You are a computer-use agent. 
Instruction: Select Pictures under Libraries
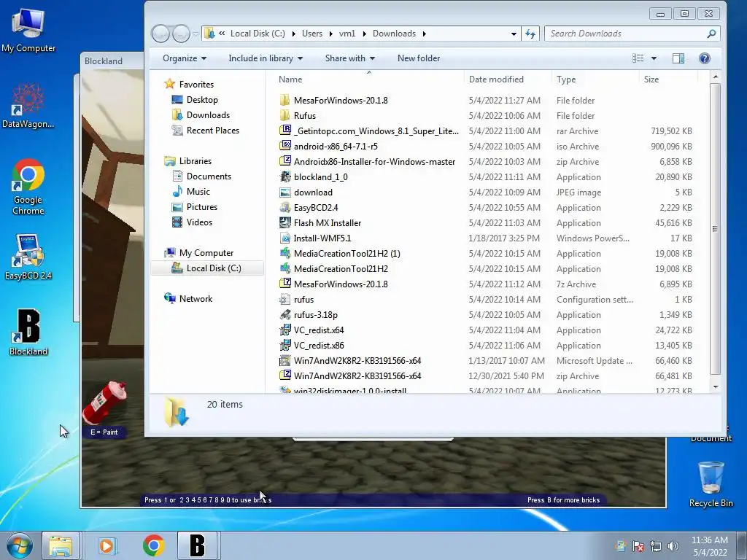pyautogui.click(x=194, y=206)
